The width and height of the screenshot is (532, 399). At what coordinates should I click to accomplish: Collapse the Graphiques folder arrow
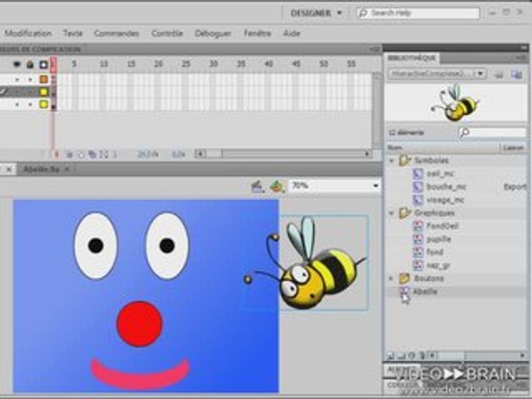pyautogui.click(x=391, y=213)
